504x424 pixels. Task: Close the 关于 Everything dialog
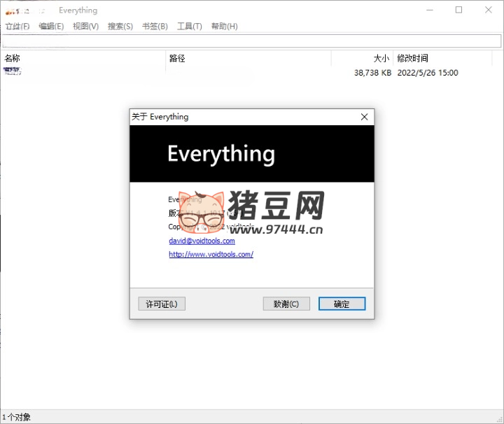[x=364, y=117]
